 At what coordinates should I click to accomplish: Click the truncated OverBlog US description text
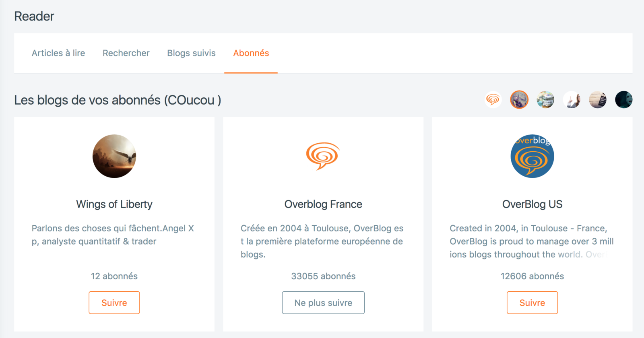tap(532, 241)
